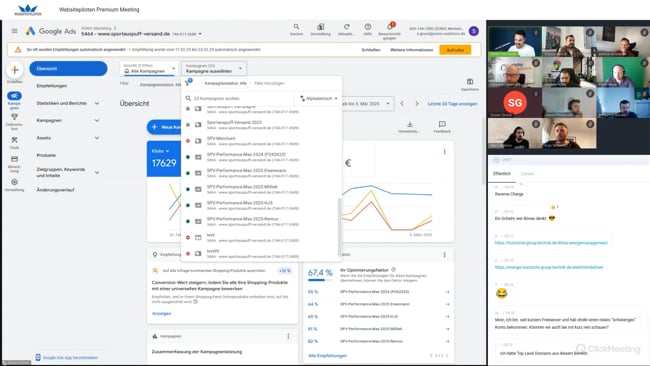Expand Zielgruppen, Keywords und Inhalte section
The image size is (650, 366).
[97, 172]
